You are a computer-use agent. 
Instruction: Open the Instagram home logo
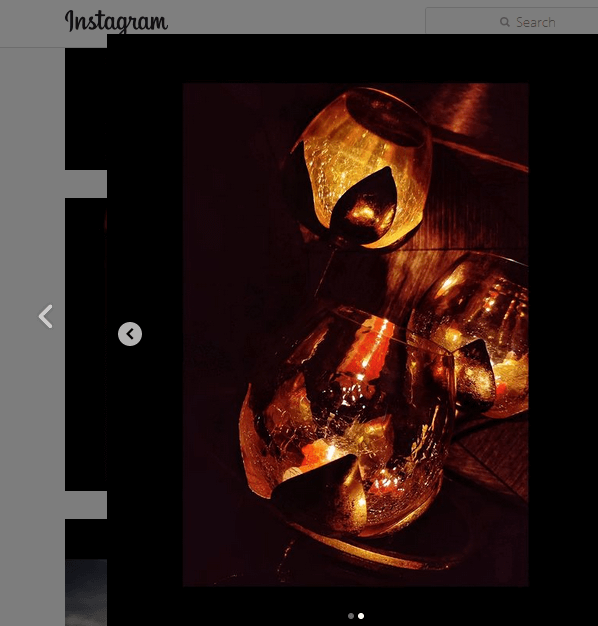116,22
